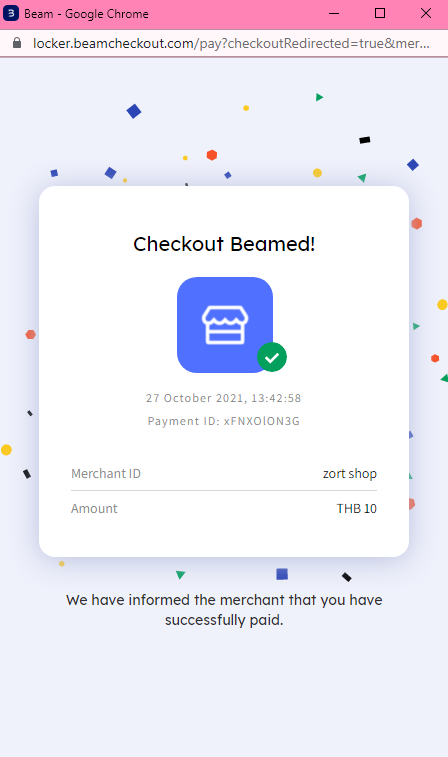448x757 pixels.
Task: Click the Checkout Beamed! heading
Action: click(x=224, y=244)
